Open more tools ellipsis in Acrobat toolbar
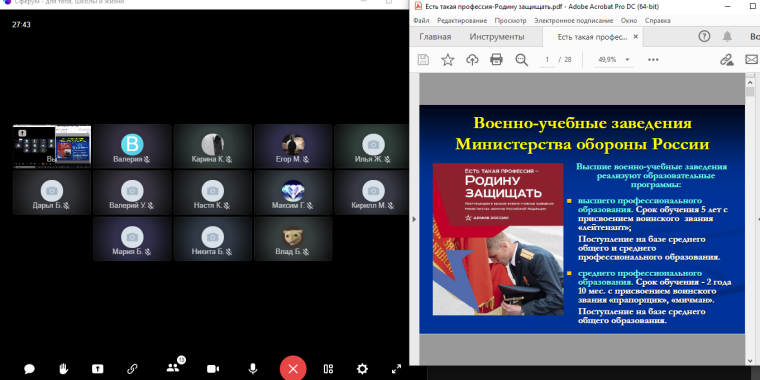Image resolution: width=760 pixels, height=380 pixels. [x=653, y=60]
